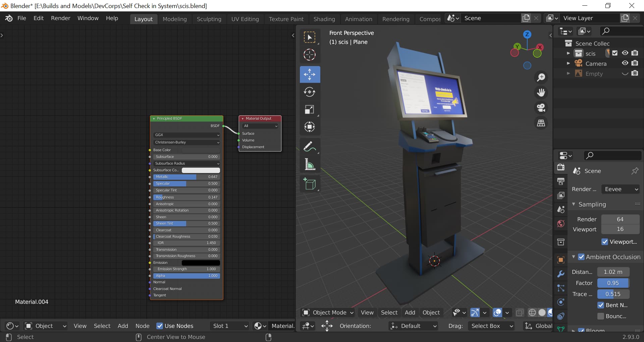This screenshot has width=644, height=342.
Task: Toggle visibility of the Camera in the outliner
Action: pyautogui.click(x=625, y=63)
